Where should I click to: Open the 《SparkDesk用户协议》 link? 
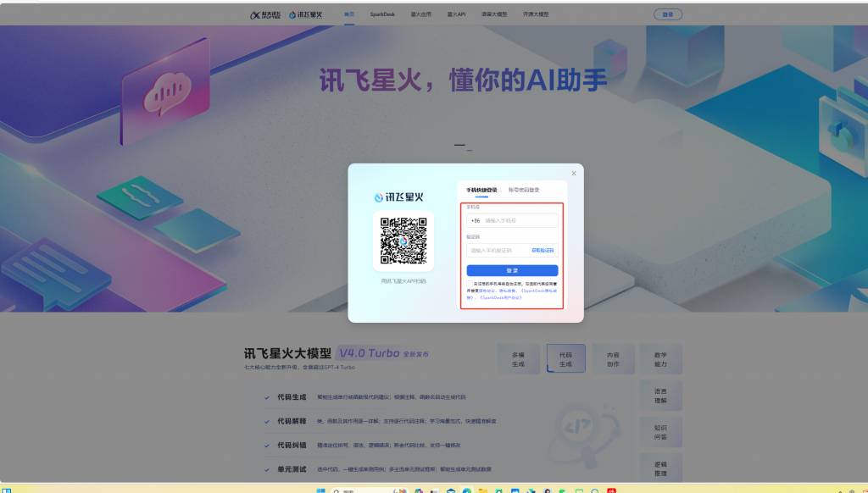click(501, 297)
